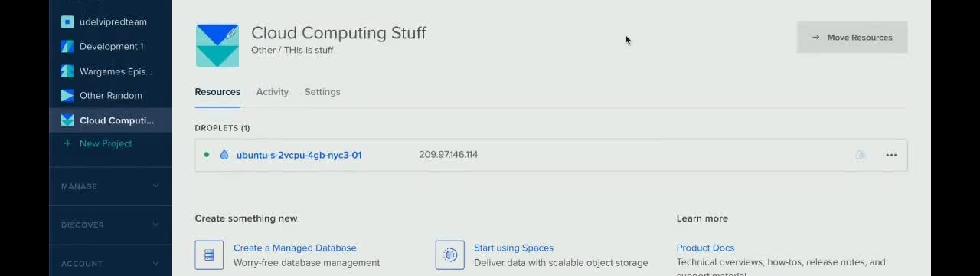The height and width of the screenshot is (276, 980).
Task: Click the green droplet status indicator dot
Action: click(207, 154)
